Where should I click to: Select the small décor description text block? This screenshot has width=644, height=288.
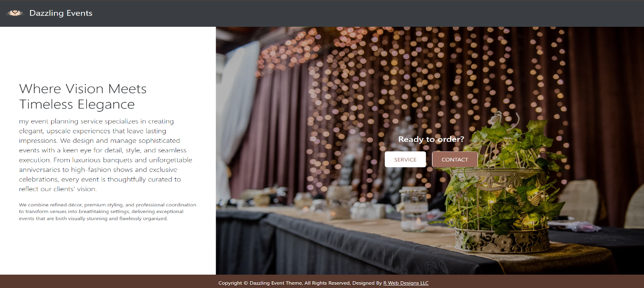pos(107,211)
